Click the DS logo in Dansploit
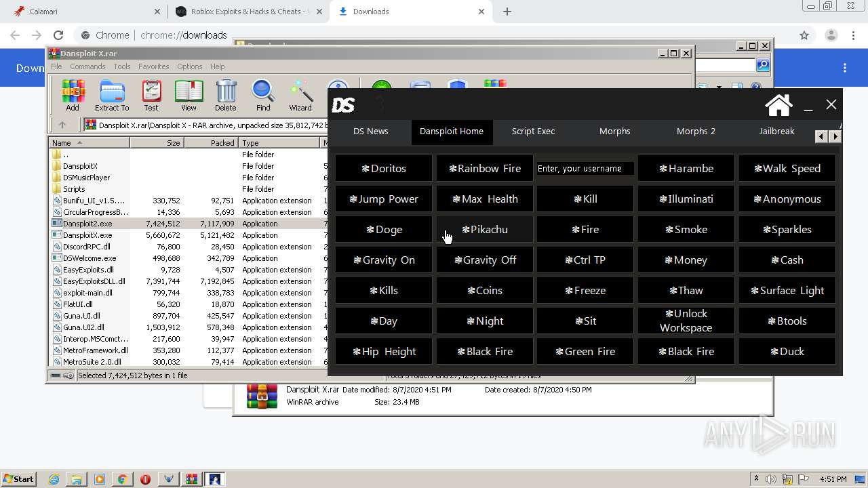The height and width of the screenshot is (488, 868). pyautogui.click(x=343, y=105)
